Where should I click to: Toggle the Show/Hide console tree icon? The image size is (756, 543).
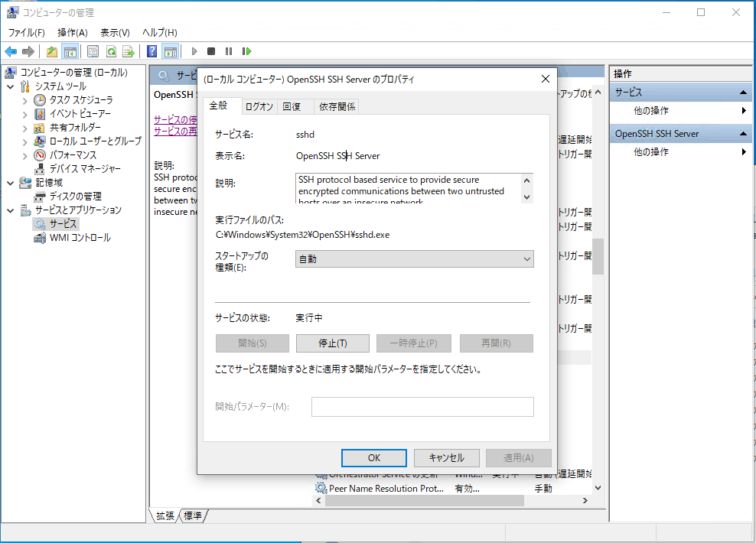pyautogui.click(x=70, y=51)
